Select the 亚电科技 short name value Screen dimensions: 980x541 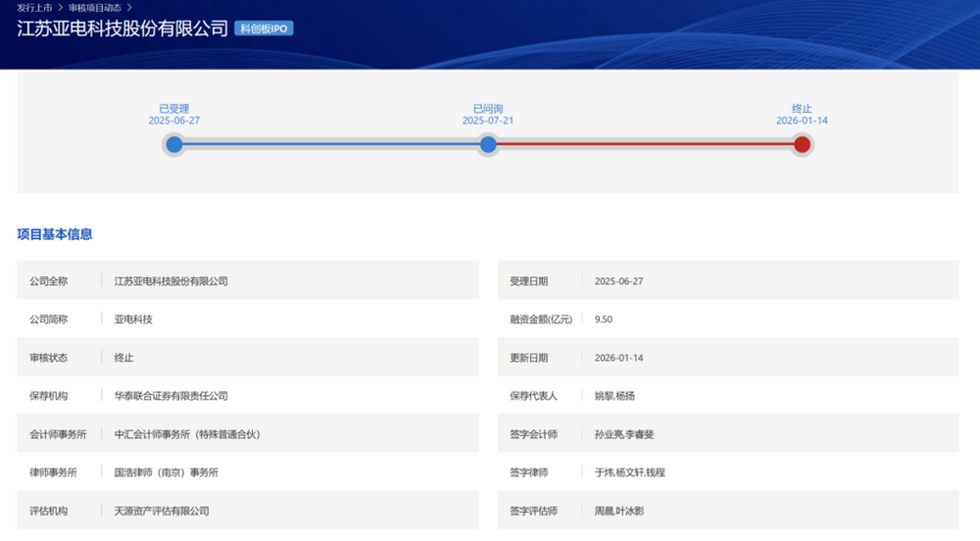coord(133,320)
